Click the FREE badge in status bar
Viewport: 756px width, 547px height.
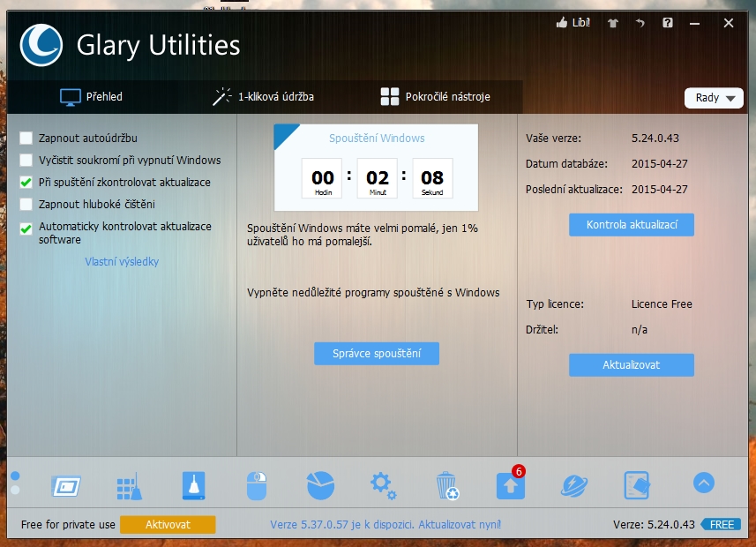[722, 525]
